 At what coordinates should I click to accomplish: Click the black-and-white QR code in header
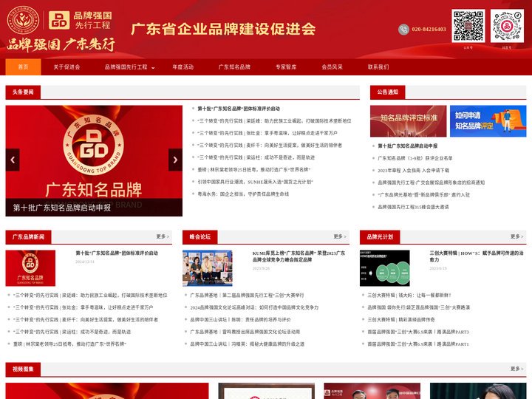click(468, 26)
